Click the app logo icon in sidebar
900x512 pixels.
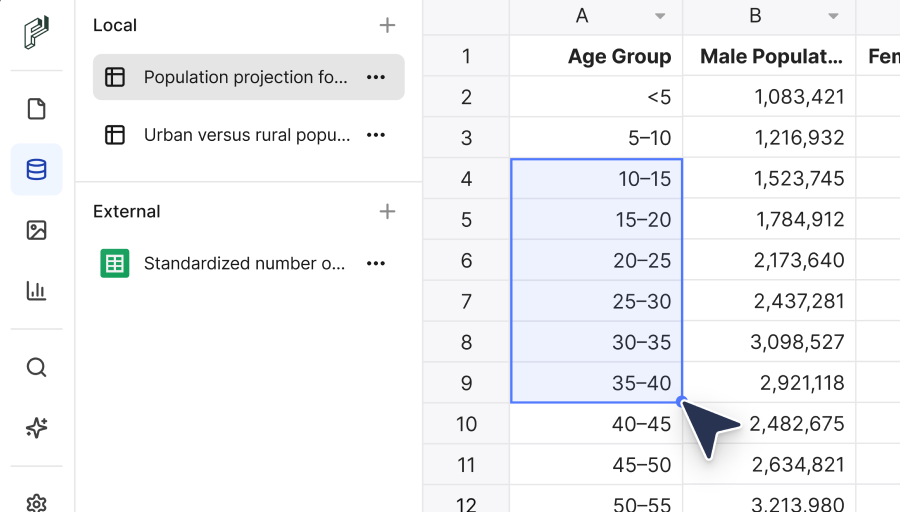pos(37,32)
